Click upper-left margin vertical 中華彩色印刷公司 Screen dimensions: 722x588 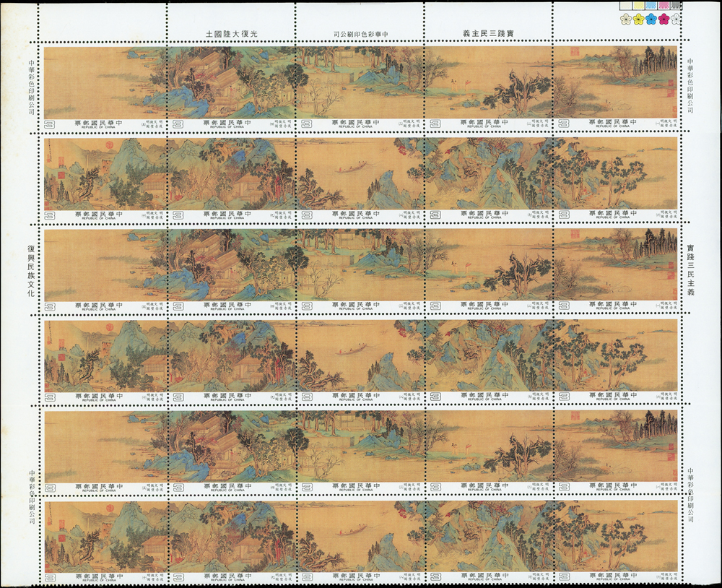32,87
